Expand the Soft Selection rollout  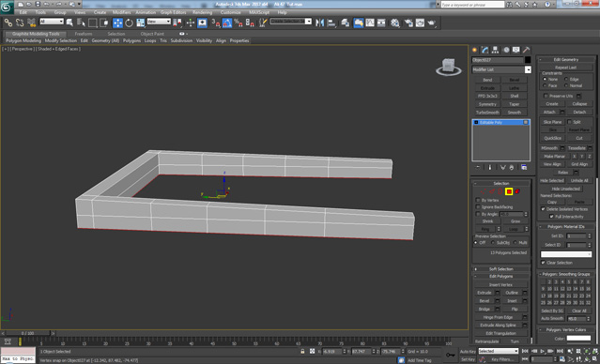click(500, 269)
